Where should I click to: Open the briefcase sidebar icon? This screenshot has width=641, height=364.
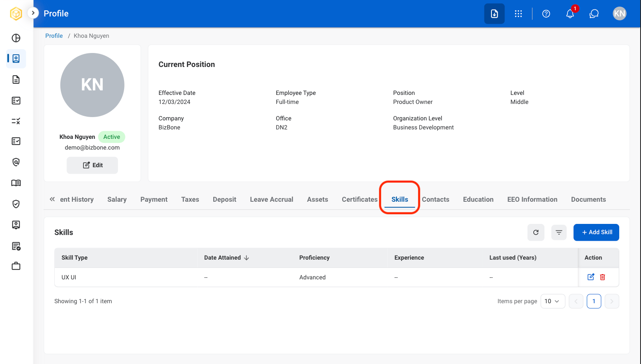pyautogui.click(x=16, y=266)
